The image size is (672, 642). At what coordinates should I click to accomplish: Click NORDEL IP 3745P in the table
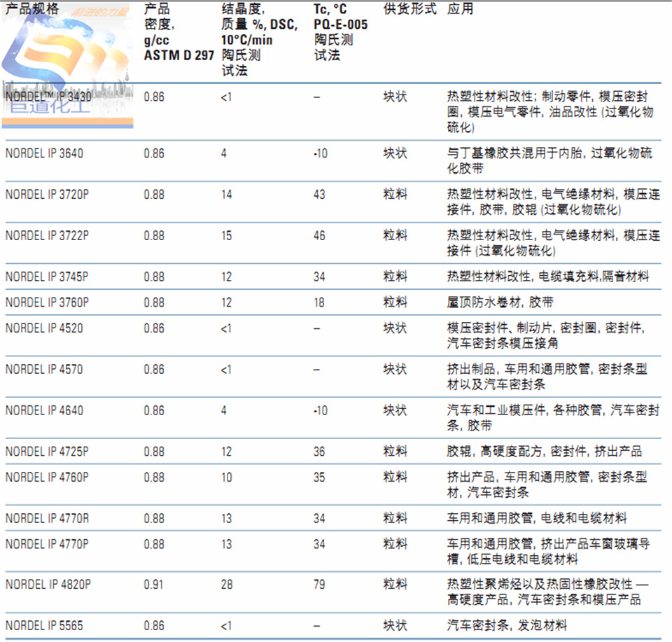tap(47, 277)
